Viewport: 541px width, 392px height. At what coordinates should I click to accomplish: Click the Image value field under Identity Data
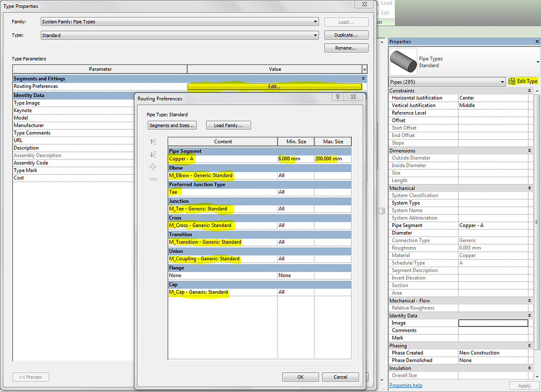[493, 323]
